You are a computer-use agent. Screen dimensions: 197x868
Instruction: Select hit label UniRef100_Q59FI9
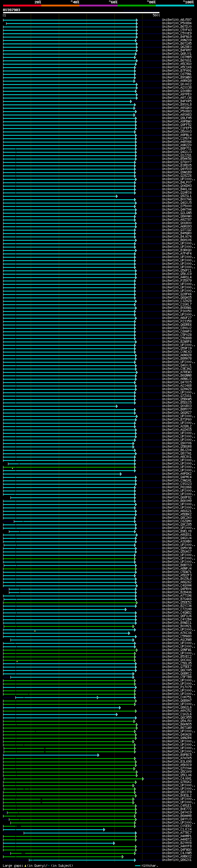[x=177, y=349]
